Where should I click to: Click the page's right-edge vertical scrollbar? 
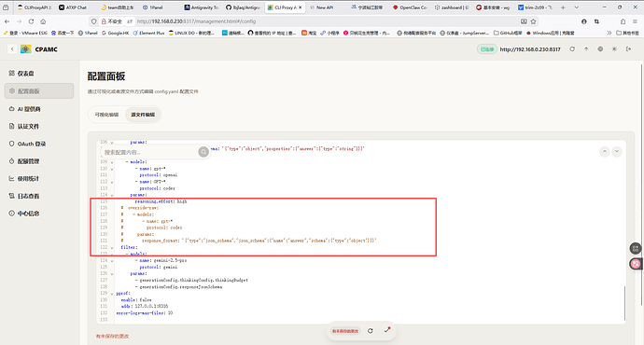point(640,185)
